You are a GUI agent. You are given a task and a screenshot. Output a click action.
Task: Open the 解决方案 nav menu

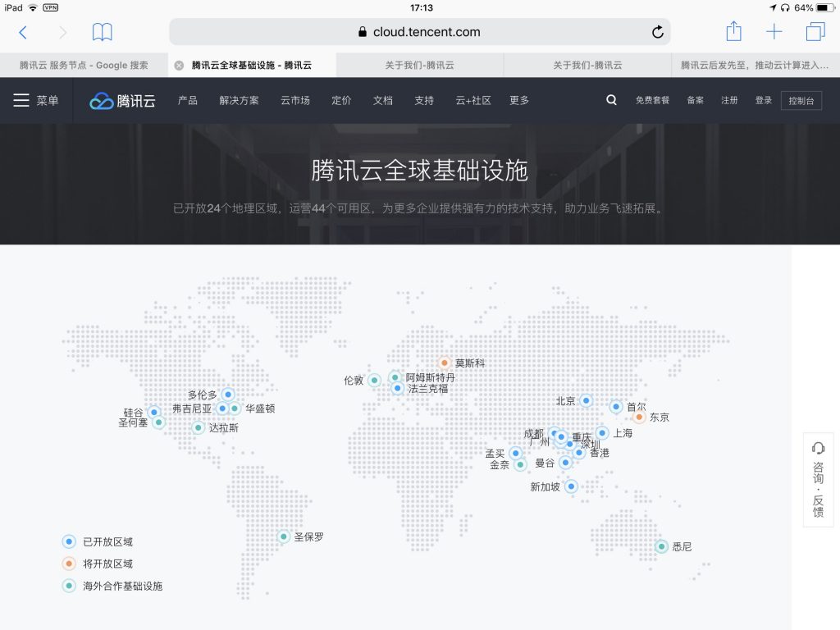point(239,100)
